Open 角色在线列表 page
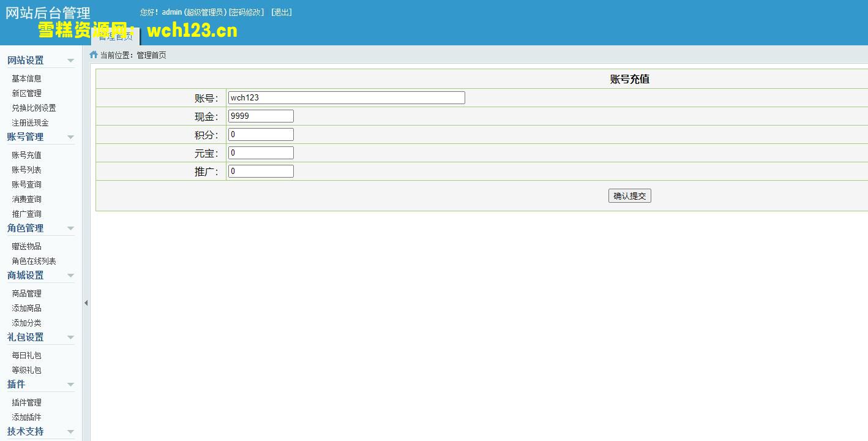The image size is (868, 441). [34, 261]
